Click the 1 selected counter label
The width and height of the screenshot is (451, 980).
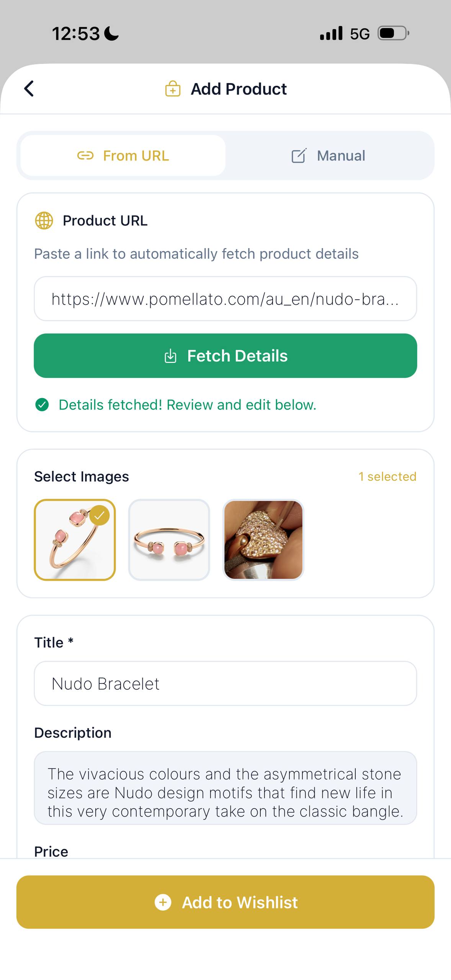pyautogui.click(x=387, y=476)
